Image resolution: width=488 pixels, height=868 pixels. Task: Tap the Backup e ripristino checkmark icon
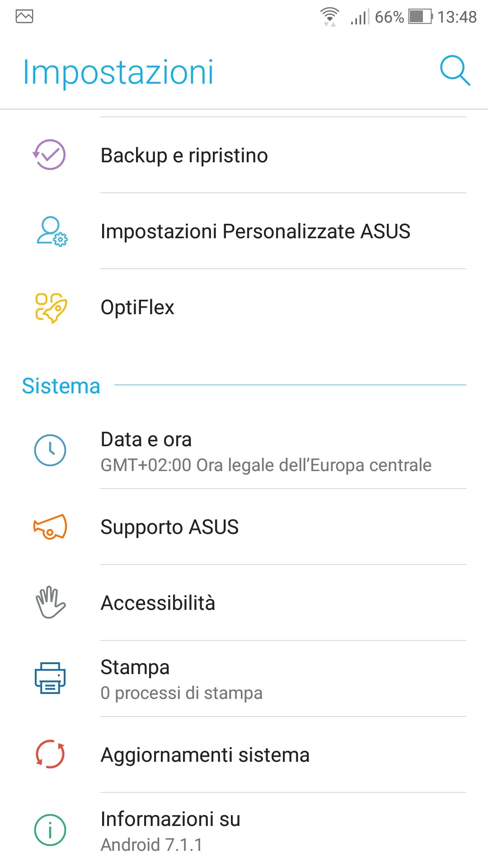[x=50, y=155]
